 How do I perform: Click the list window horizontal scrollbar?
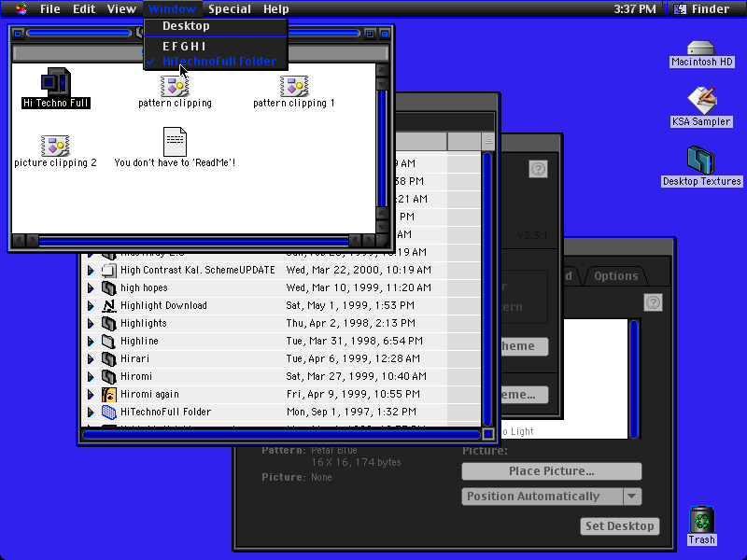pyautogui.click(x=281, y=434)
